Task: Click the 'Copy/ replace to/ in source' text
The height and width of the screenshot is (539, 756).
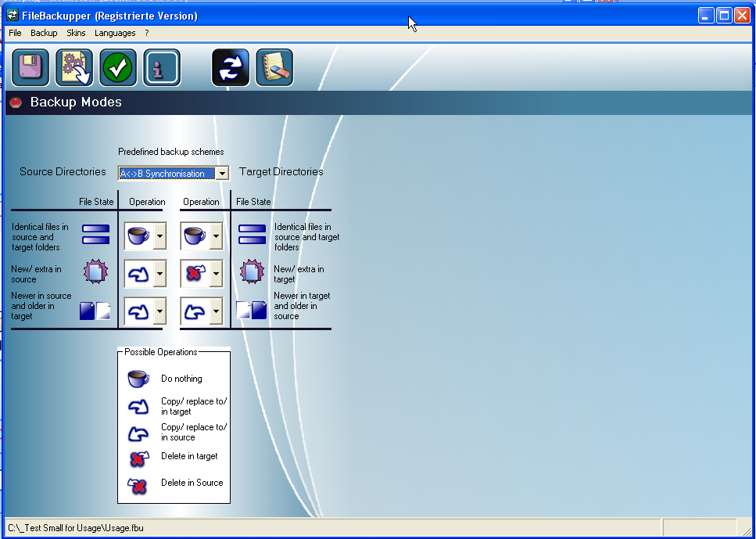Action: pos(194,433)
